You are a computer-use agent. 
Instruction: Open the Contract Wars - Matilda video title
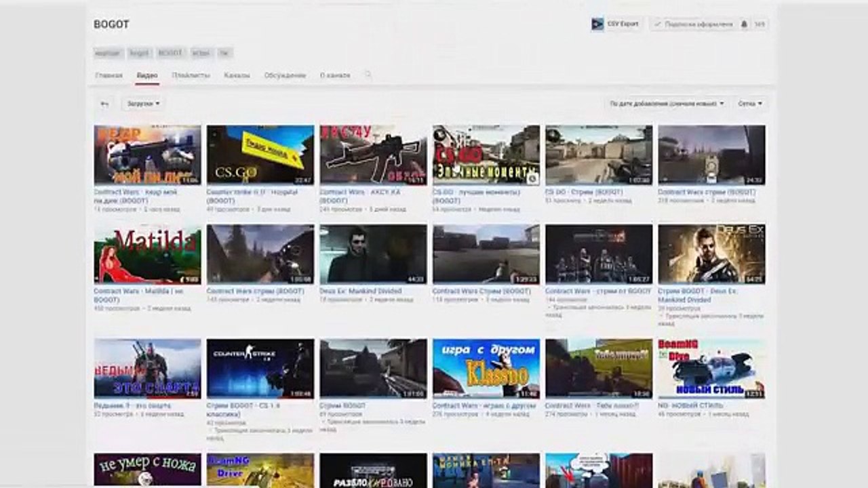(139, 295)
